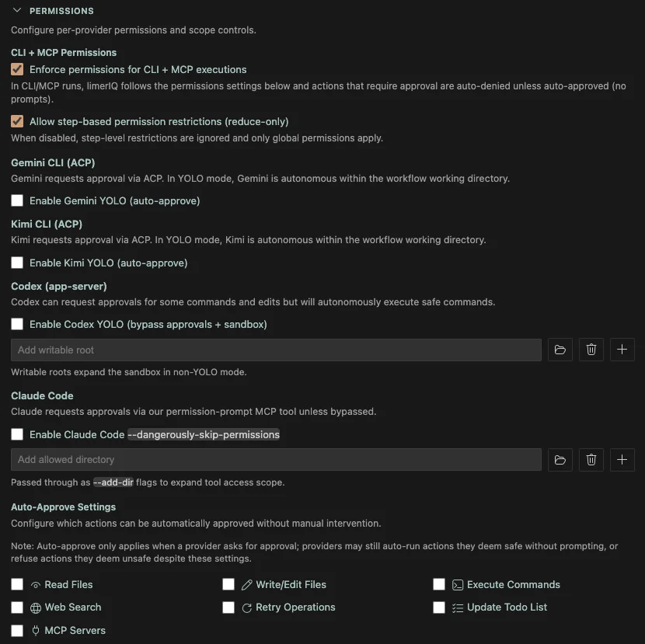Image resolution: width=645 pixels, height=644 pixels.
Task: Check Execute Commands auto-approve box
Action: pos(439,584)
